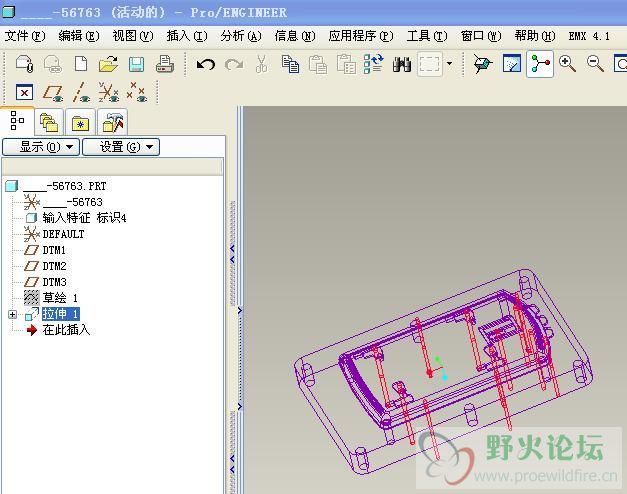Switch to the favorites tab
The width and height of the screenshot is (627, 494).
click(80, 122)
